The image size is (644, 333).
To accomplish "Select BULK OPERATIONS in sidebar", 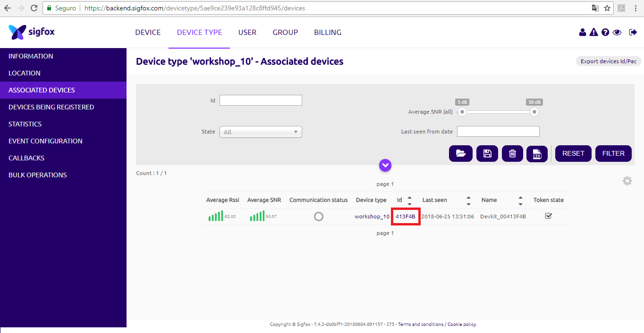I will pos(63,175).
